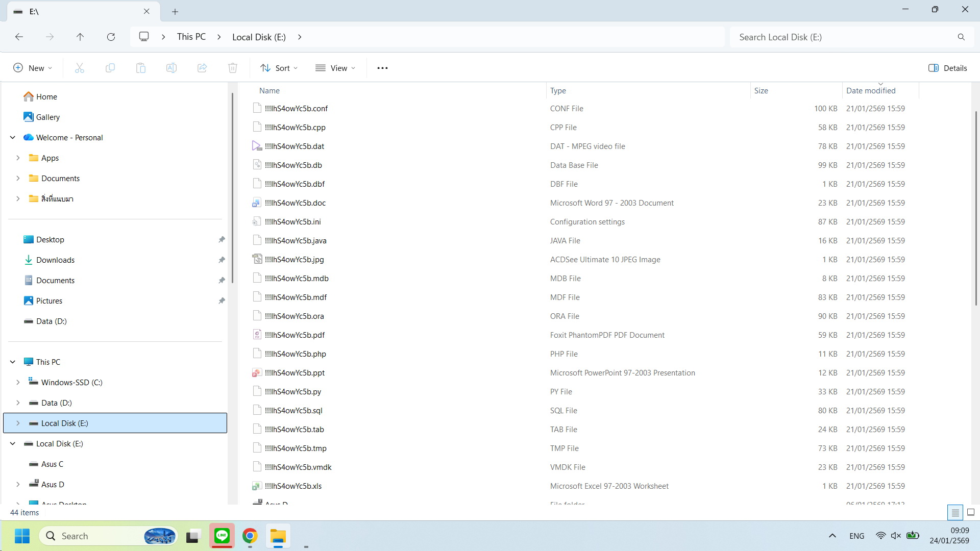
Task: Switch to large thumbnails view toggle
Action: pos(971,512)
